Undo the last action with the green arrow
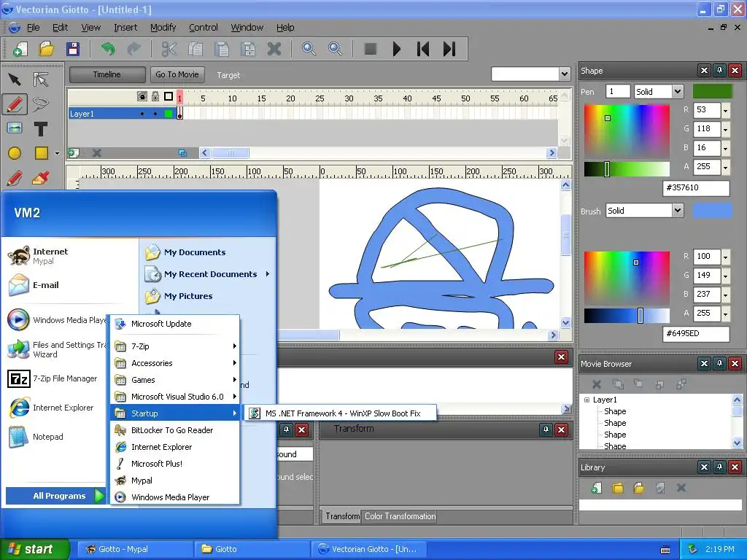This screenshot has width=747, height=560. 108,49
